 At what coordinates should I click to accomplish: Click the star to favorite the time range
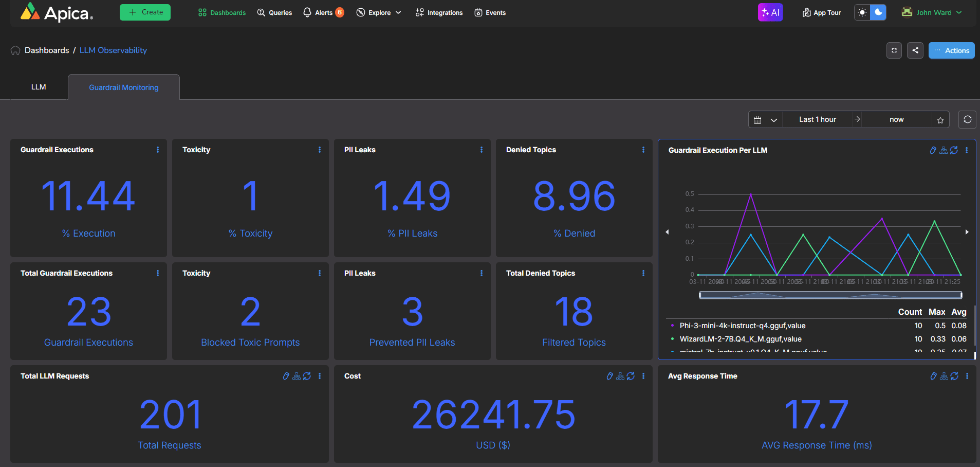940,120
